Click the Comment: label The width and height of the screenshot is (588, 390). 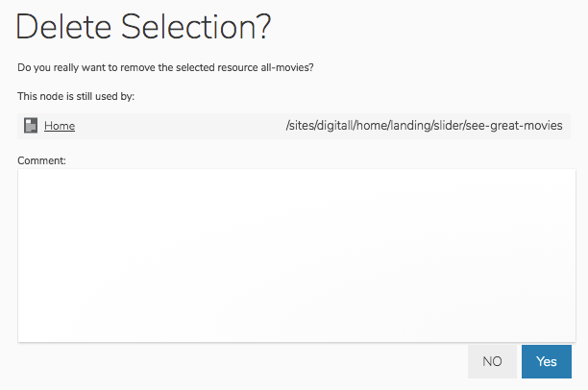pyautogui.click(x=41, y=160)
